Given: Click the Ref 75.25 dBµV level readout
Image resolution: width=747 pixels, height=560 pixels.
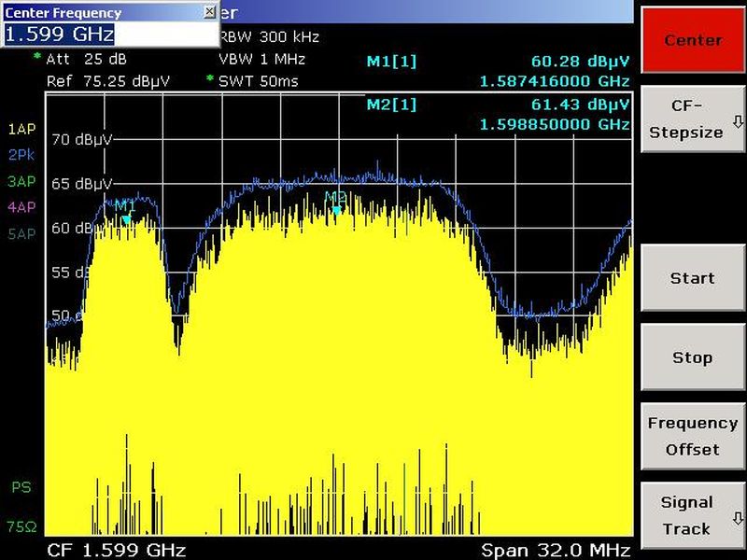Looking at the screenshot, I should (108, 81).
